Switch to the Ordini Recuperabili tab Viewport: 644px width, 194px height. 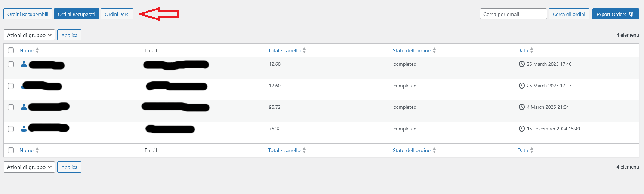[x=28, y=14]
